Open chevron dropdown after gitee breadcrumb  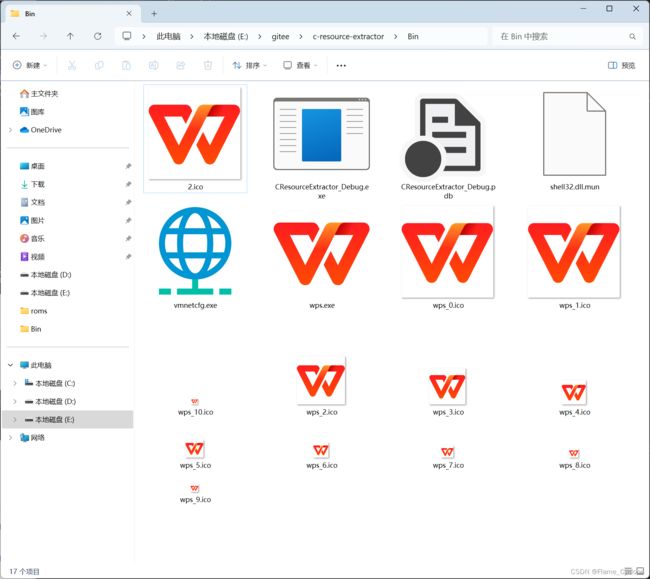(x=301, y=36)
